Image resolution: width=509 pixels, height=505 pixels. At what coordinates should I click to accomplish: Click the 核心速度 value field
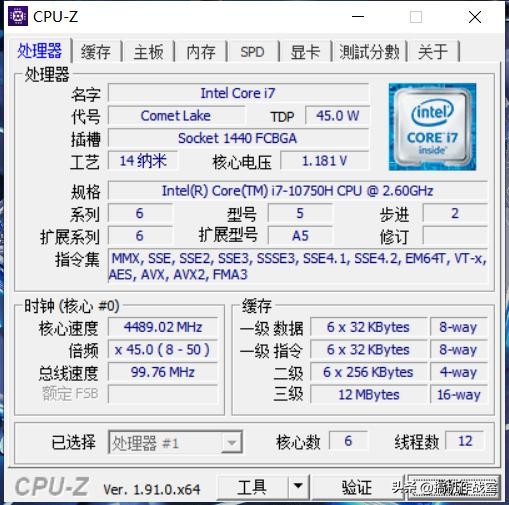[x=163, y=327]
